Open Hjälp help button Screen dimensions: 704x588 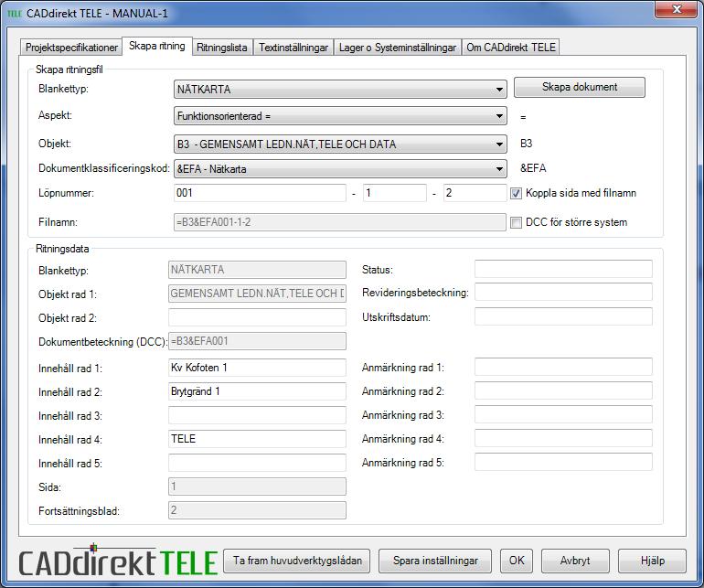[652, 561]
